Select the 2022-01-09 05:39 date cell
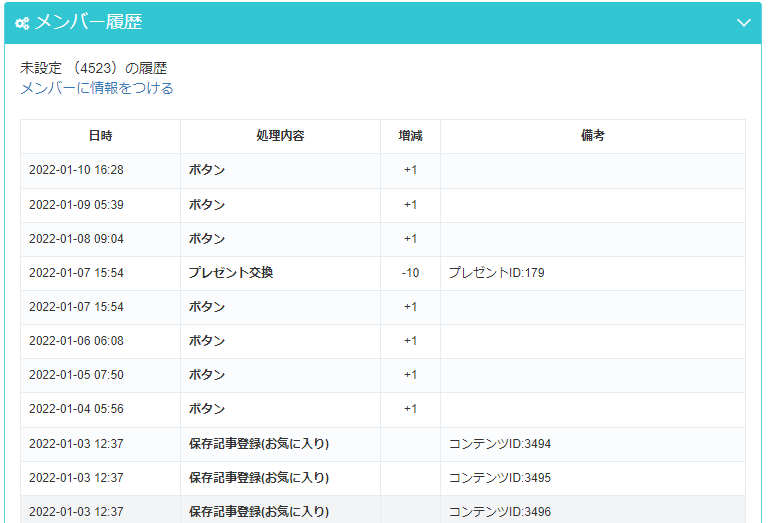771x523 pixels. pyautogui.click(x=76, y=204)
